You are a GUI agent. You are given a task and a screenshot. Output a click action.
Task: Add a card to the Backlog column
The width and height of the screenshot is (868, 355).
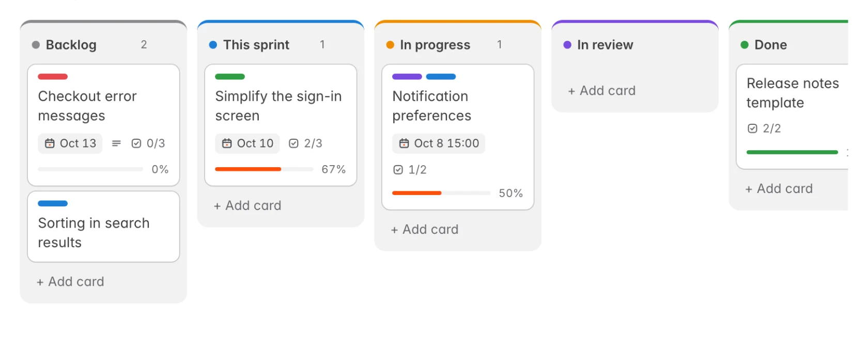coord(70,282)
